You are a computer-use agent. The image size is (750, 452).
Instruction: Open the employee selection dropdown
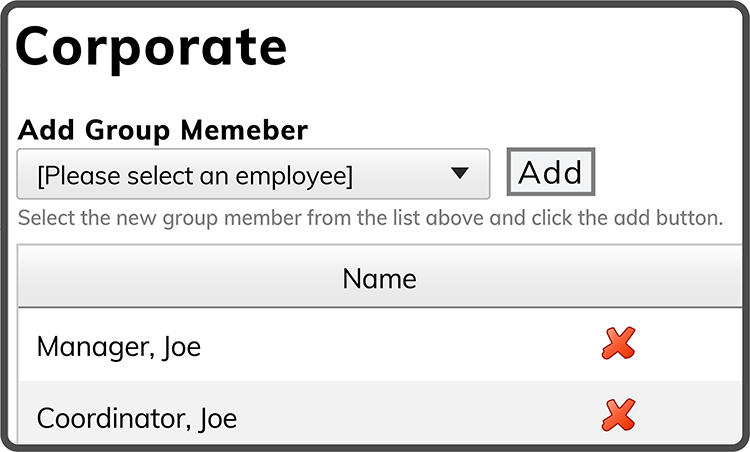point(253,174)
